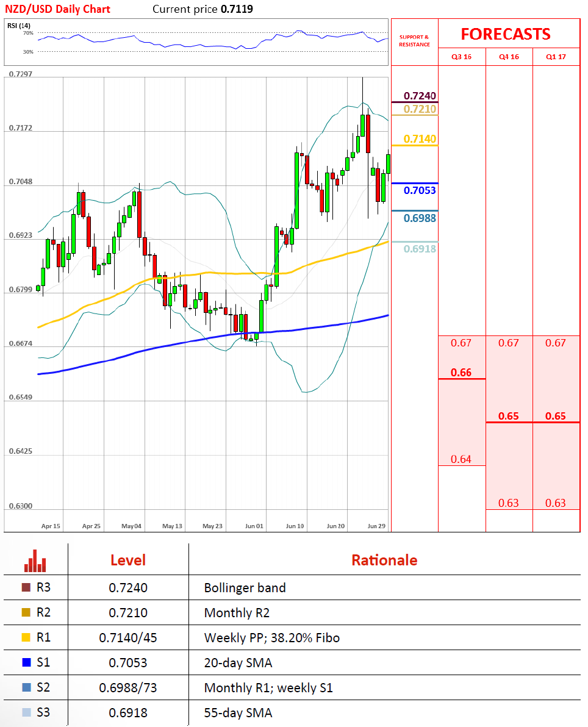This screenshot has width=588, height=727.
Task: Select the Q3 16 forecast column header
Action: (x=461, y=57)
